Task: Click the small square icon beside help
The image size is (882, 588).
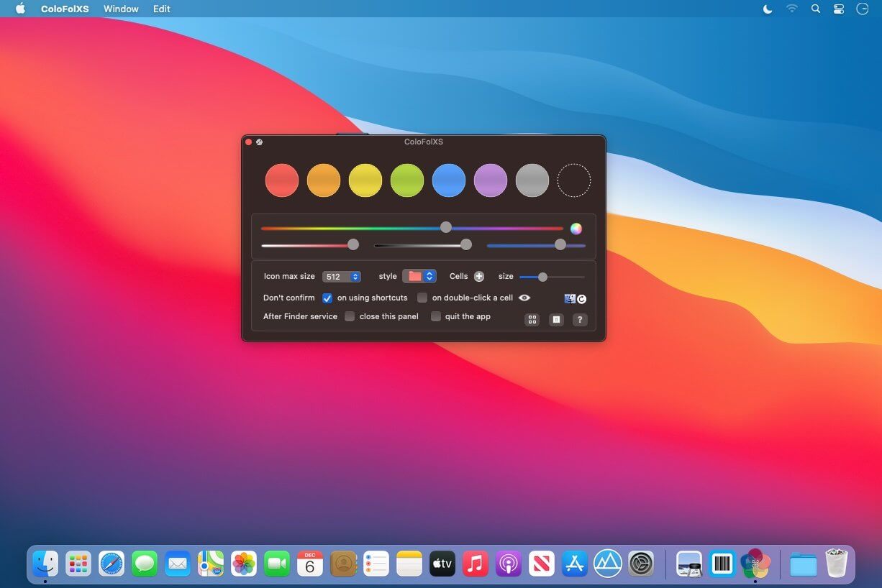Action: pos(556,320)
